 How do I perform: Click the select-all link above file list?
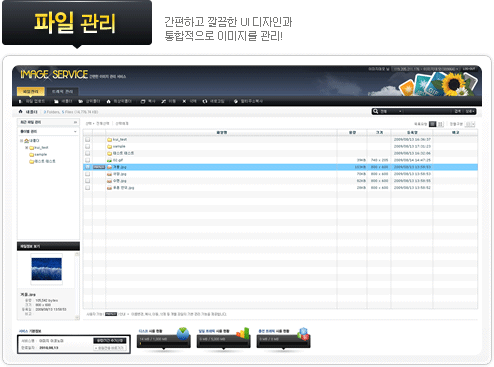click(x=103, y=123)
